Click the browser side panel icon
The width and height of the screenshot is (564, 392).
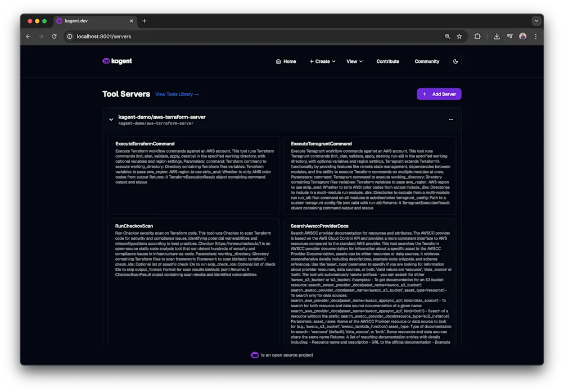click(509, 36)
